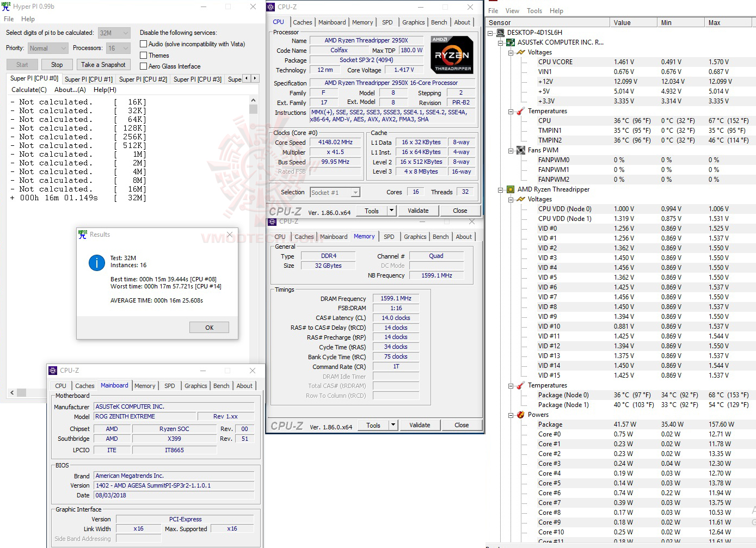This screenshot has width=756, height=548.
Task: Click the computer icon beside DESKTOP-4D1SL6H
Action: tap(501, 33)
